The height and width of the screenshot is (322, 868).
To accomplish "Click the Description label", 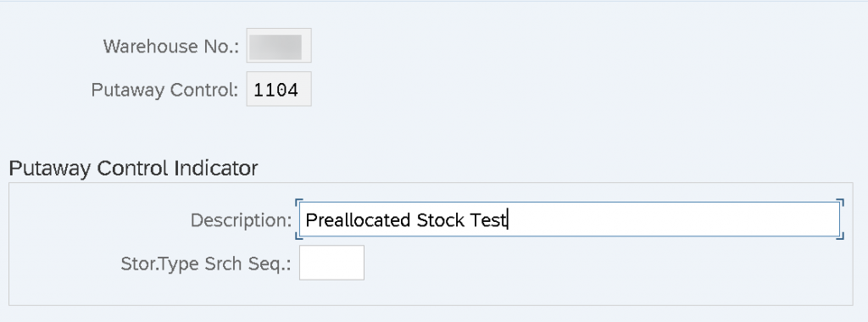I will [242, 220].
